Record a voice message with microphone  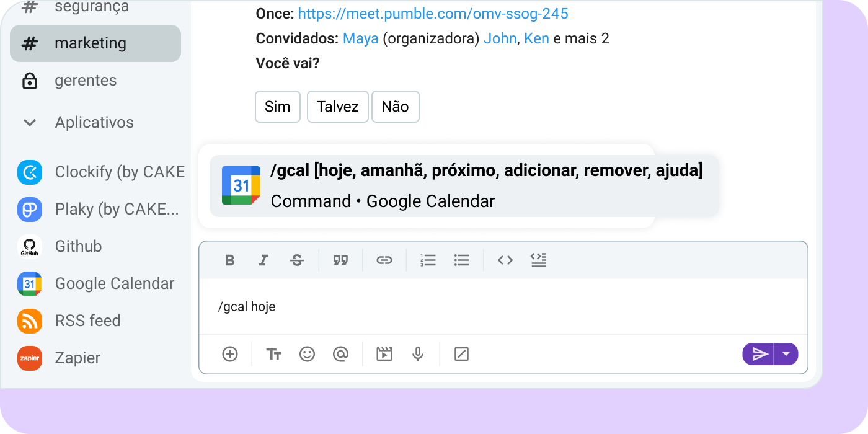tap(418, 354)
